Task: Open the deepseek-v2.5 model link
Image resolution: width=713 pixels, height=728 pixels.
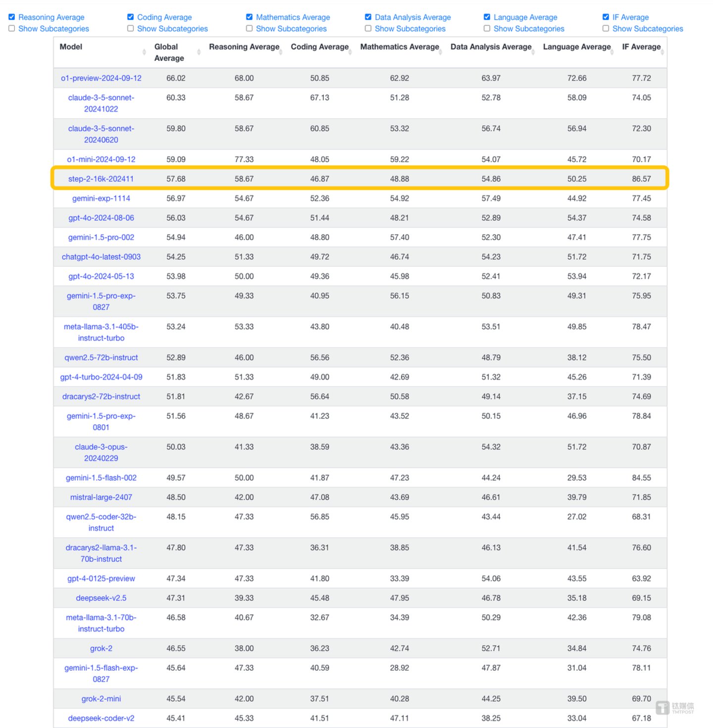Action: click(x=101, y=598)
